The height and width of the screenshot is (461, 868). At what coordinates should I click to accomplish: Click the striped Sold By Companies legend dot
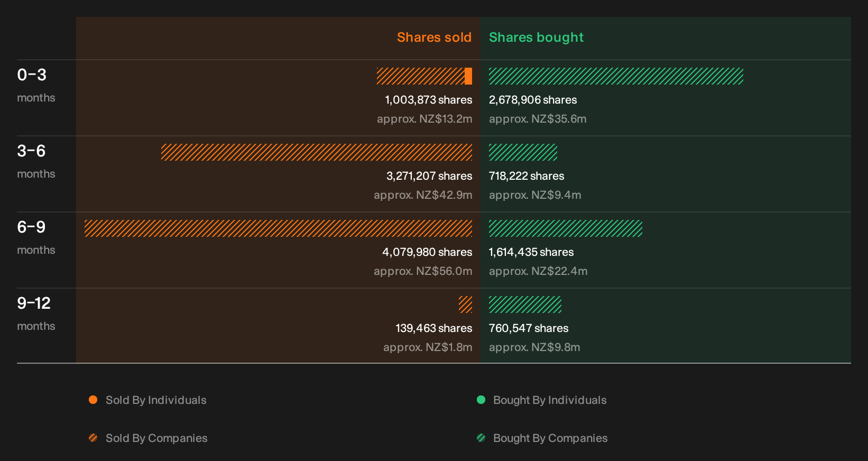pos(93,438)
